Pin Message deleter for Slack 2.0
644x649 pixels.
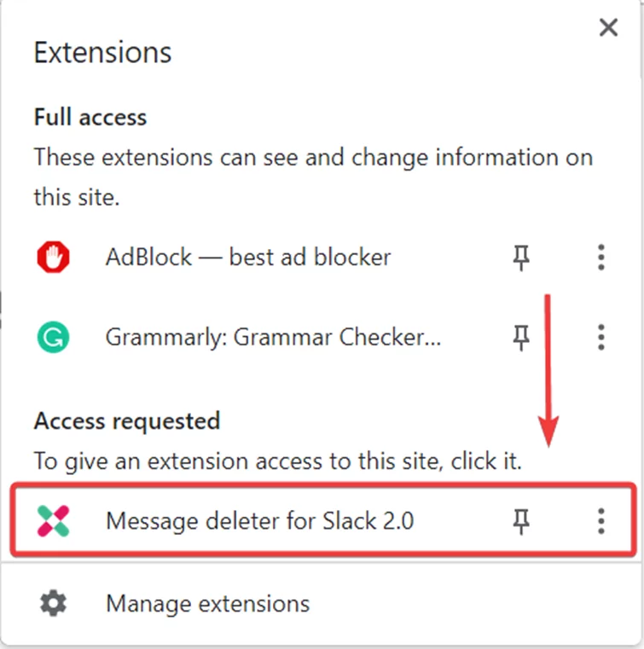tap(521, 522)
